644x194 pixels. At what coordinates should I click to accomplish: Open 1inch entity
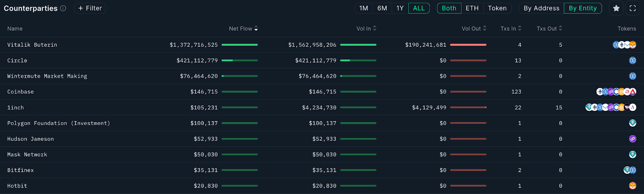click(x=15, y=108)
